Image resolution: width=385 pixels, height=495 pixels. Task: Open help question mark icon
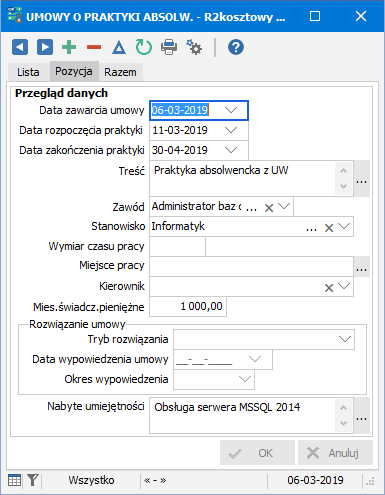tap(236, 47)
